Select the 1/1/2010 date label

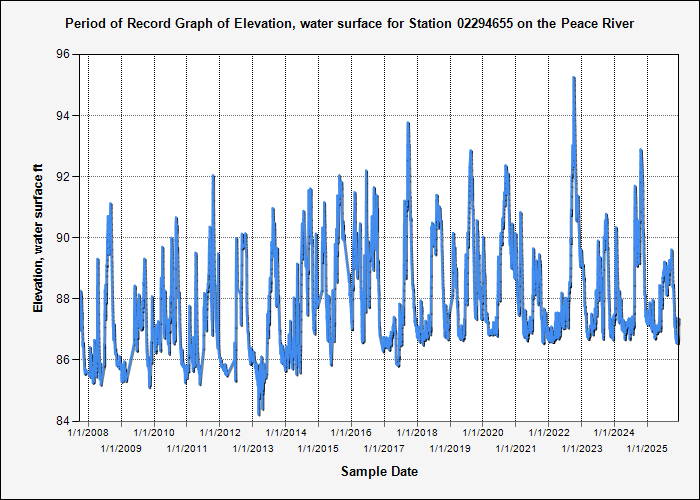tap(154, 433)
